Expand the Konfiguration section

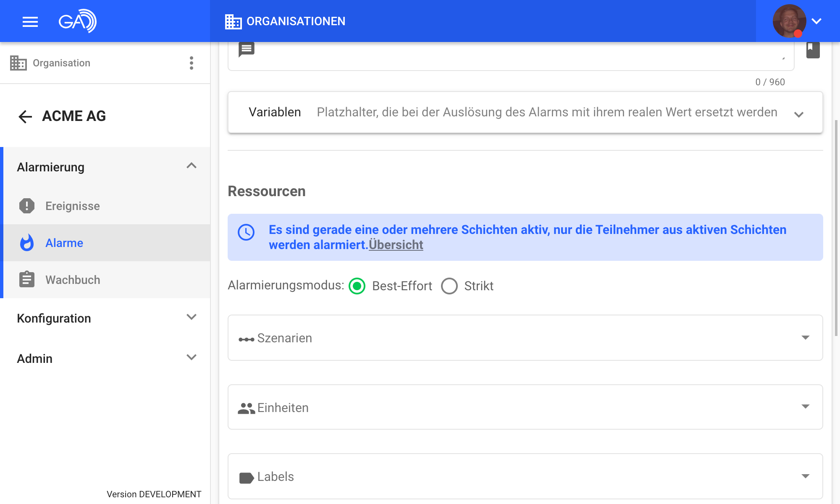point(192,317)
